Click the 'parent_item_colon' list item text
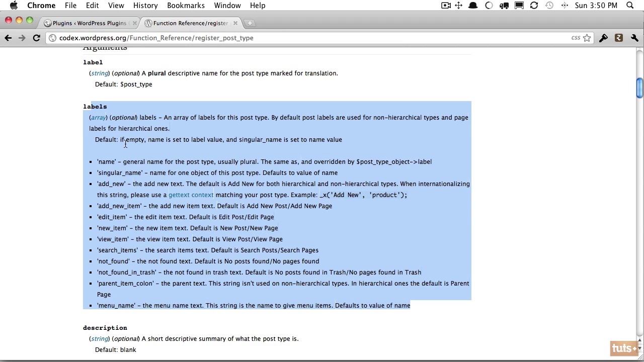Viewport: 644px width, 362px height. pos(283,289)
